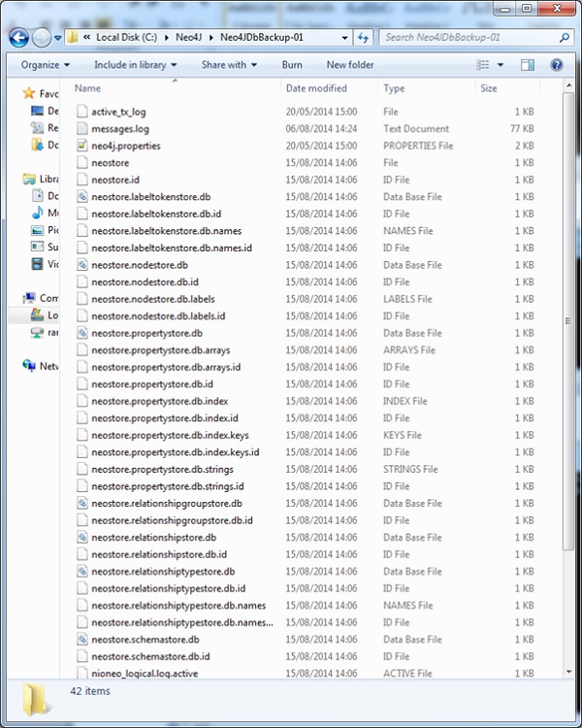This screenshot has width=582, height=728.
Task: Click New folder button
Action: pyautogui.click(x=350, y=65)
